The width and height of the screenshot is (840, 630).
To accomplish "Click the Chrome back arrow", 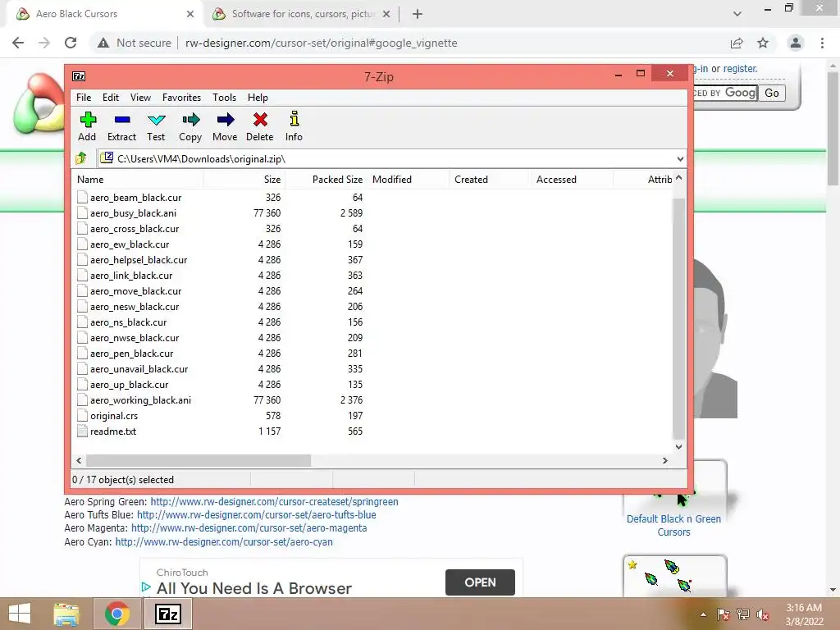I will (x=18, y=43).
